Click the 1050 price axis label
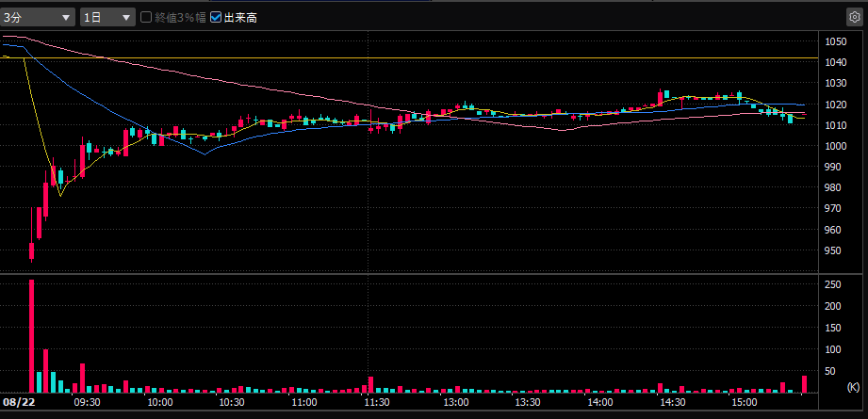This screenshot has width=868, height=419. click(x=834, y=41)
